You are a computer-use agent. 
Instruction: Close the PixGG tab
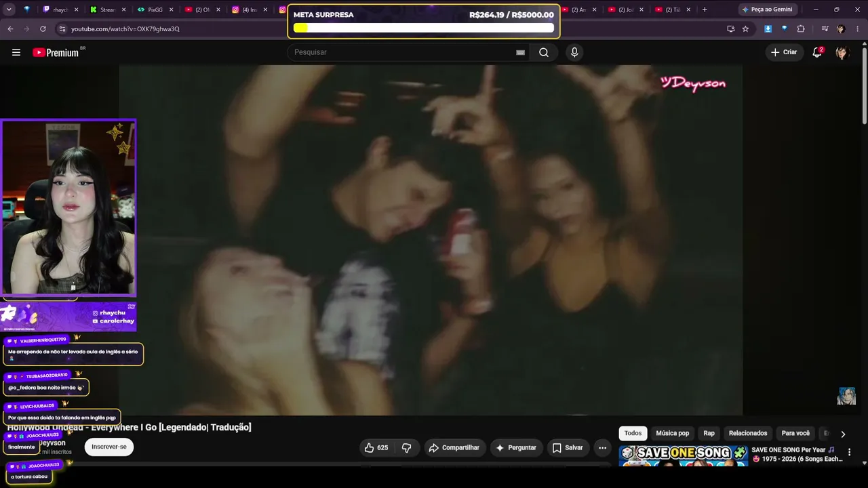pos(172,9)
